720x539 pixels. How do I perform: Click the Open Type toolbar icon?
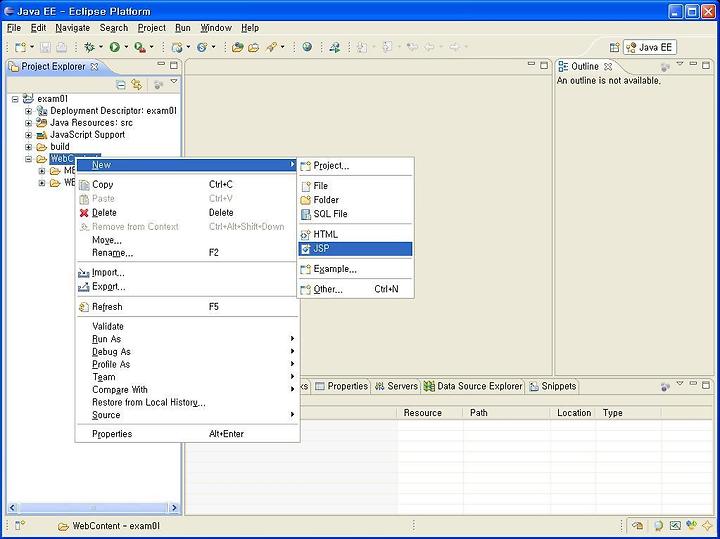click(x=237, y=47)
